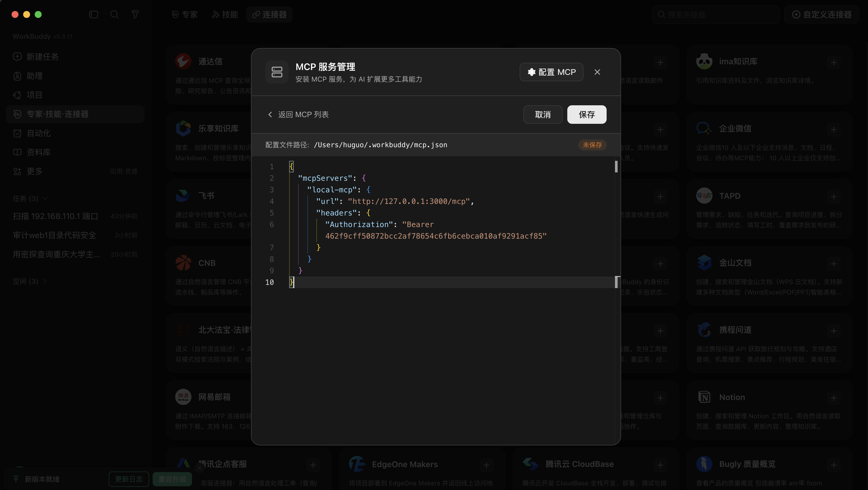The height and width of the screenshot is (490, 868).
Task: Add the 腾讯云 CloudBase connector with plus
Action: point(660,465)
